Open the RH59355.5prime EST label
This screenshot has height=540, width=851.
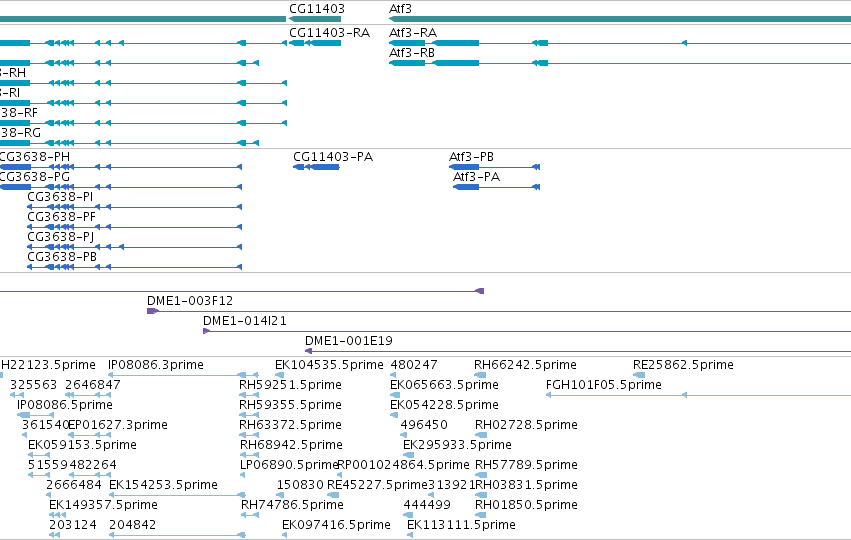(290, 405)
